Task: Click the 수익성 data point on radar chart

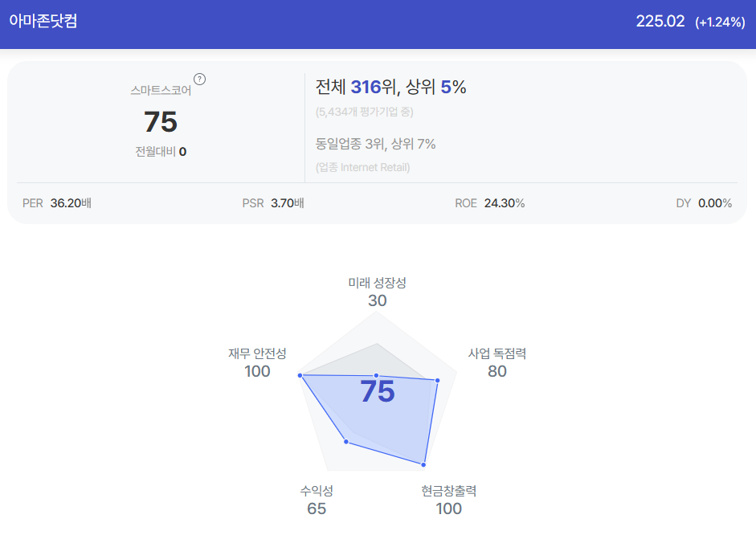Action: (x=346, y=442)
